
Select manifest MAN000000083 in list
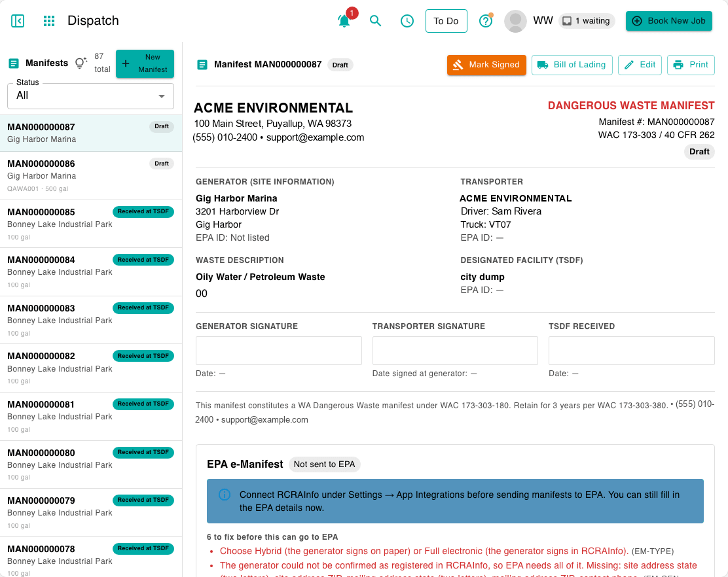coord(91,321)
